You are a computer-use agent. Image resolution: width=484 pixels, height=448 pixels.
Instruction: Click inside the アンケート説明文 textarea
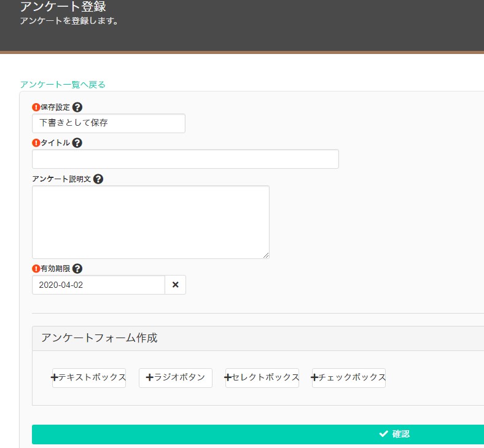coord(150,222)
